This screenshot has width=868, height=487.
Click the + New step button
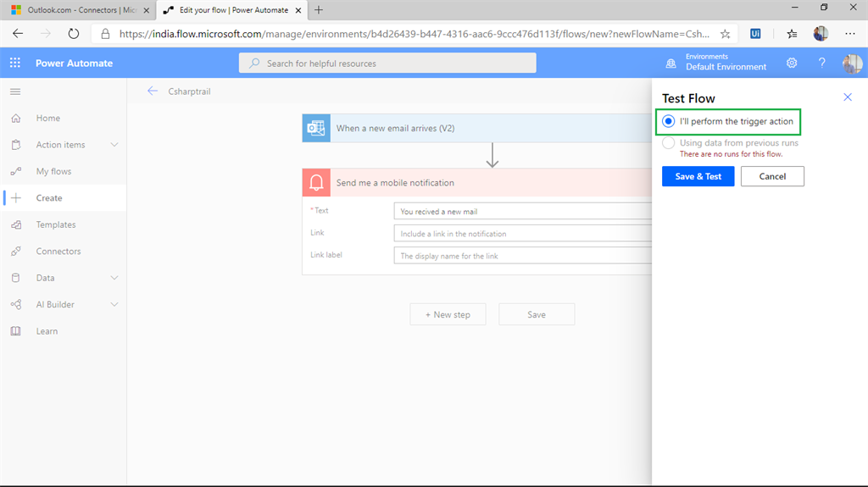[x=448, y=314]
